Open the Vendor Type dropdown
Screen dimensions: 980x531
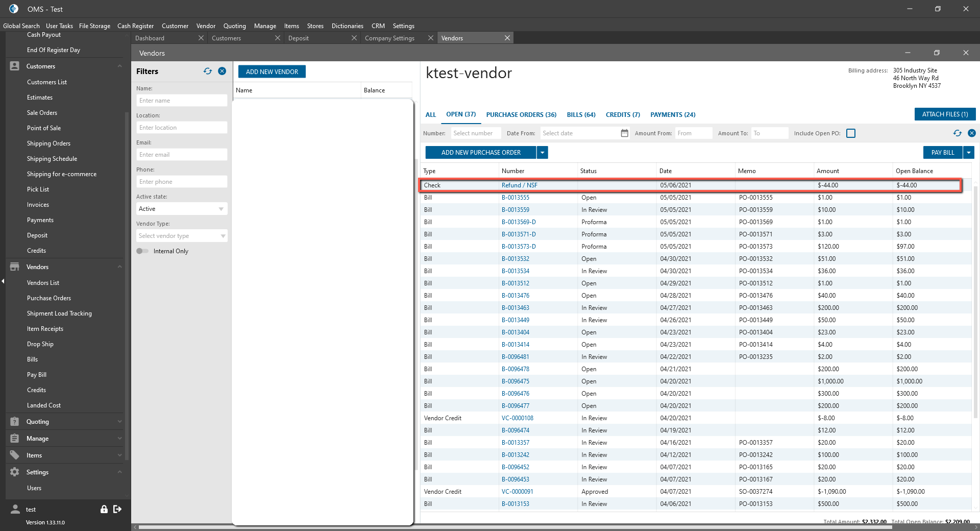[181, 236]
